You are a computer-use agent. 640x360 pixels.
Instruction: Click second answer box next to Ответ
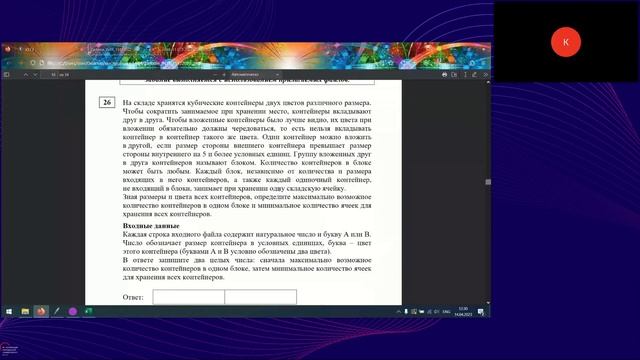[260, 297]
